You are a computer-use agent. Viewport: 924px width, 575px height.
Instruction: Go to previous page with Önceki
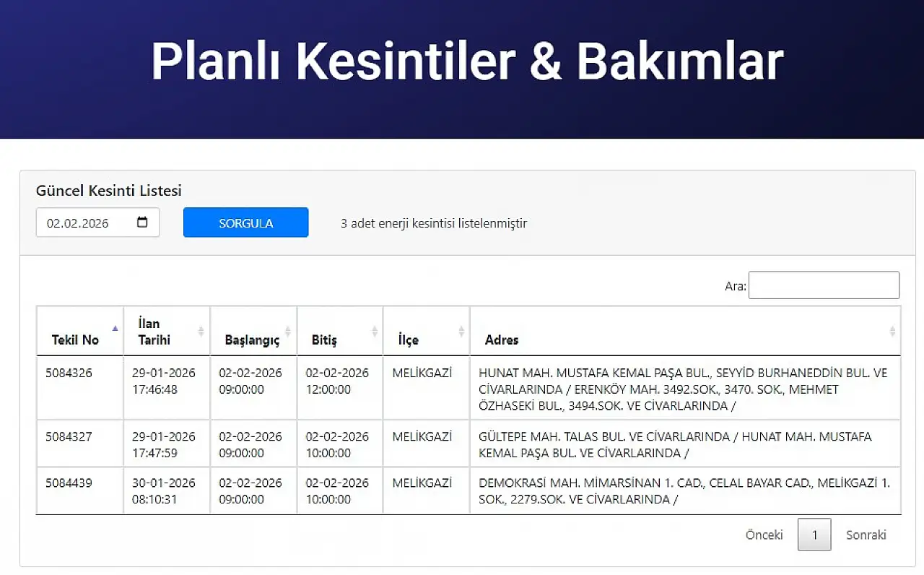764,535
